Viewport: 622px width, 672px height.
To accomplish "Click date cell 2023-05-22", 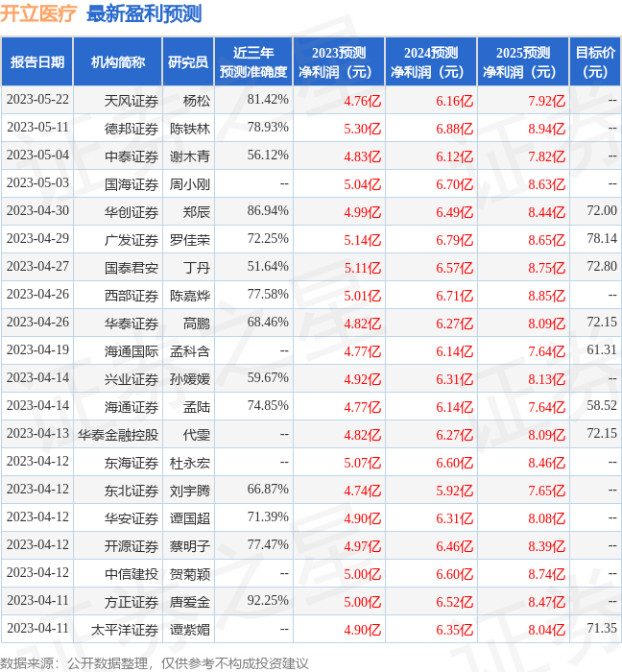I will 37,100.
